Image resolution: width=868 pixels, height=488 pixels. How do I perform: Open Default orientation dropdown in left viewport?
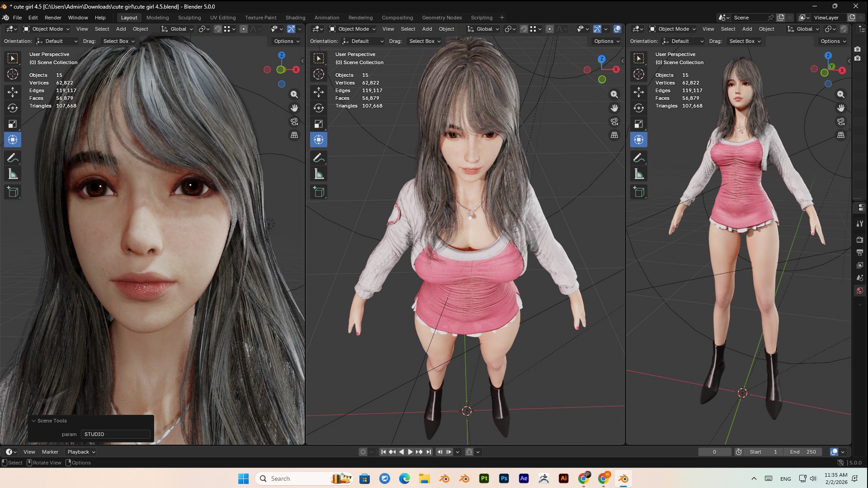57,41
